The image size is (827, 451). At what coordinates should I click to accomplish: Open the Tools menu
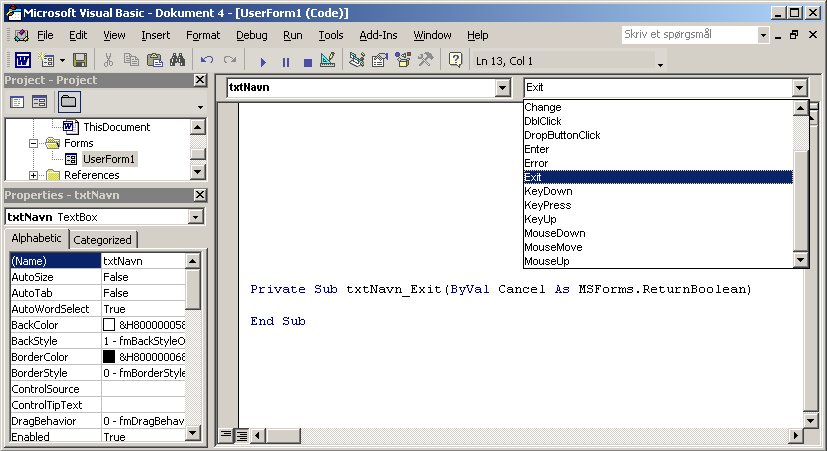tap(331, 35)
